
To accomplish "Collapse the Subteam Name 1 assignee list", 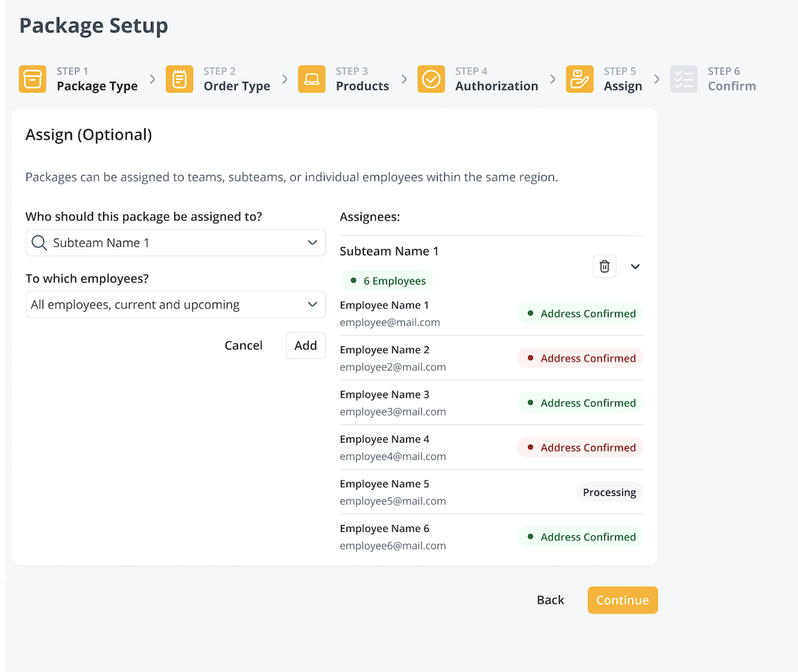I will coord(635,267).
